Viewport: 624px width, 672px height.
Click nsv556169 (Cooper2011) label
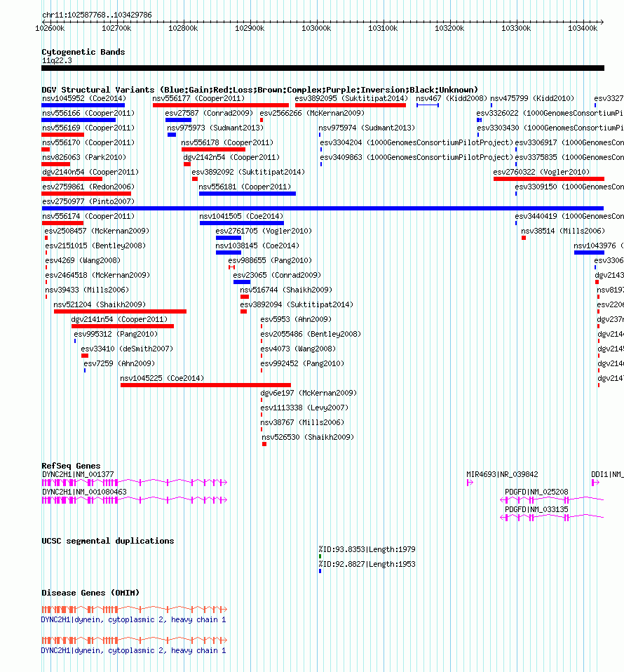(88, 128)
